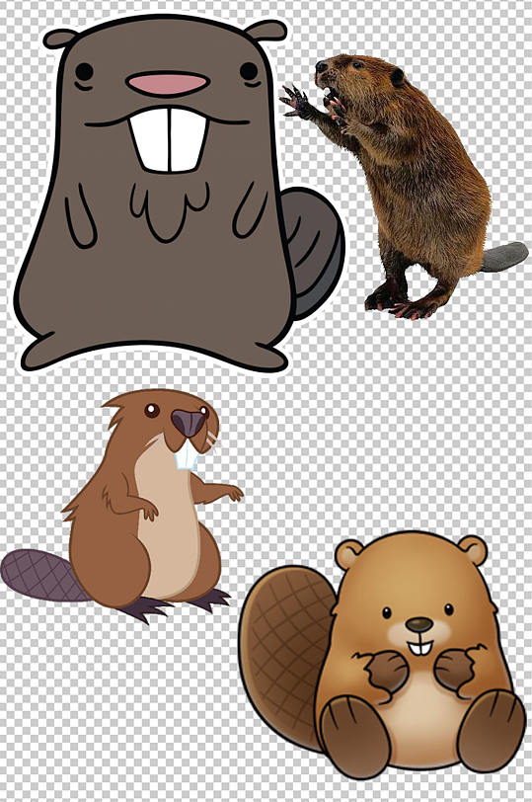Click the large gray cartoon beaver's pink nose
The width and height of the screenshot is (532, 802).
click(x=168, y=83)
